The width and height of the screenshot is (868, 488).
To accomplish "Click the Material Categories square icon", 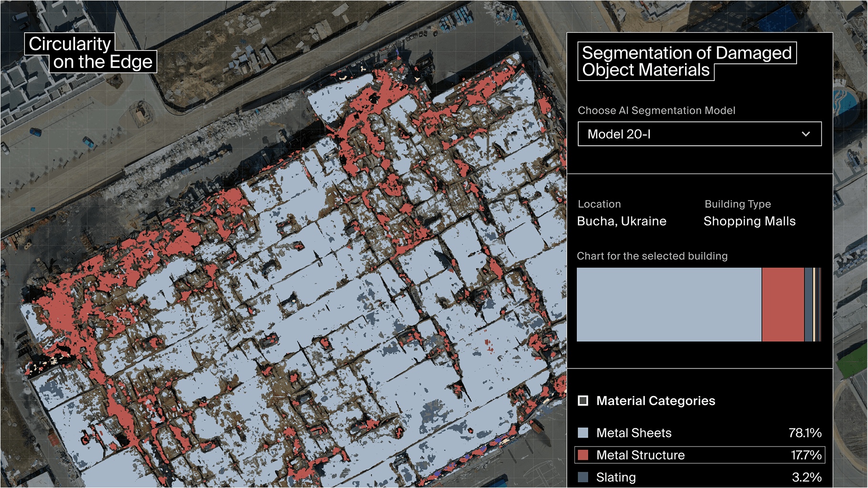I will coord(582,401).
